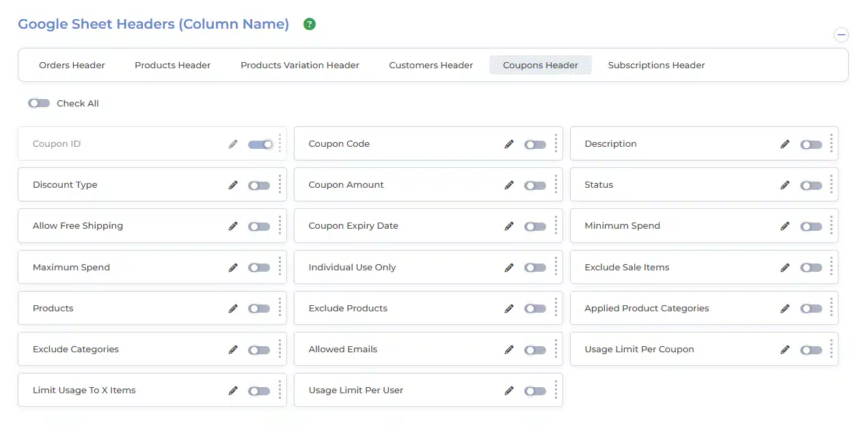Open the Subscriptions Header tab
This screenshot has height=439, width=868.
[656, 66]
